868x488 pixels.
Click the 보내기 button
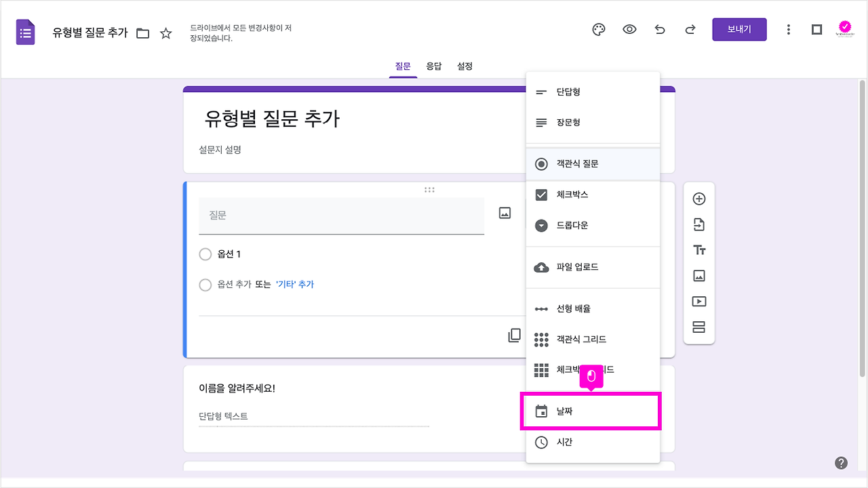tap(739, 29)
